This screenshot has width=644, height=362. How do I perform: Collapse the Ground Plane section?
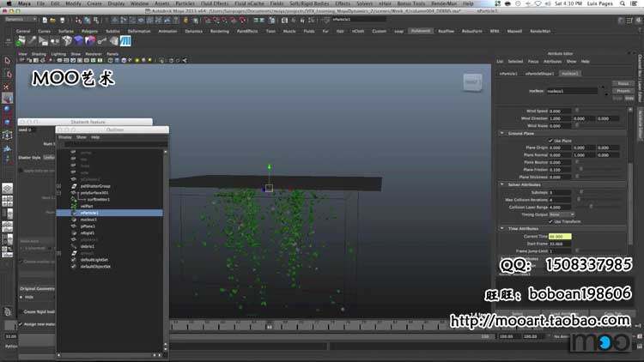(x=502, y=133)
